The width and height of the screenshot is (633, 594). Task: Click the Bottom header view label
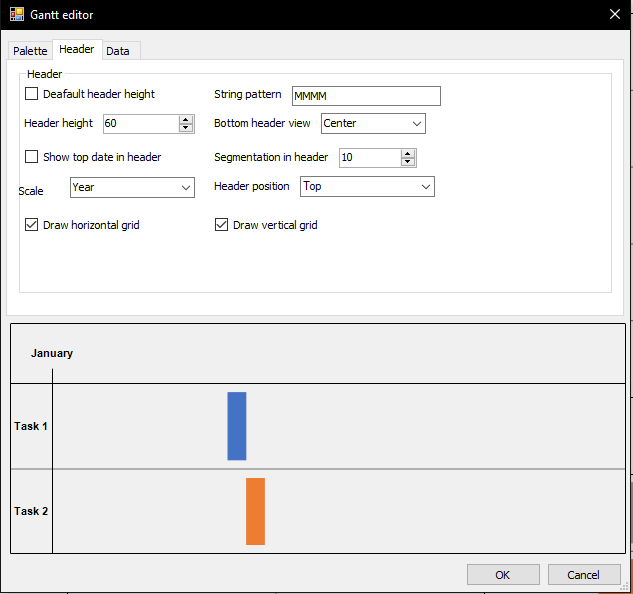(x=262, y=123)
